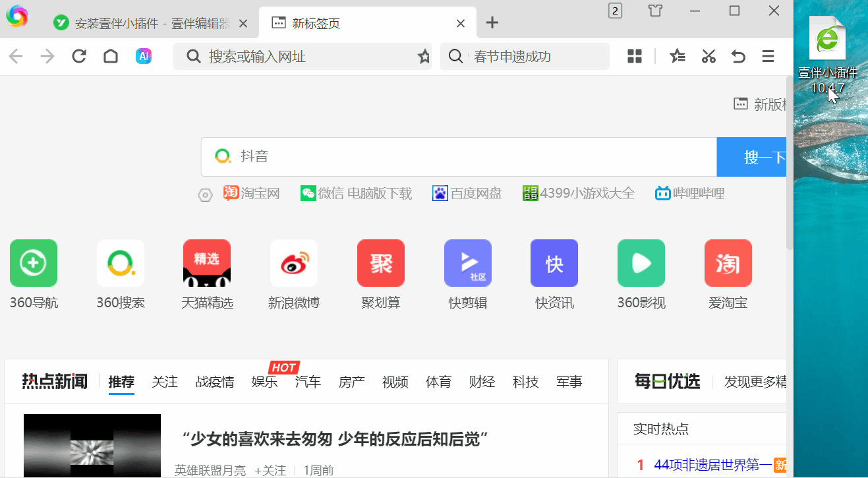
Task: Select the 推荐 news tab
Action: 121,381
